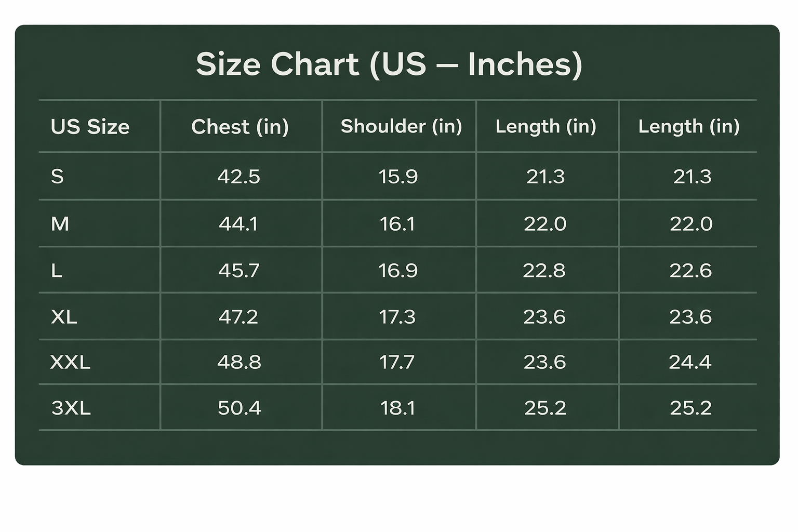Select the 18.1 shoulder value for 3XL
This screenshot has height=532, width=798.
(x=397, y=408)
